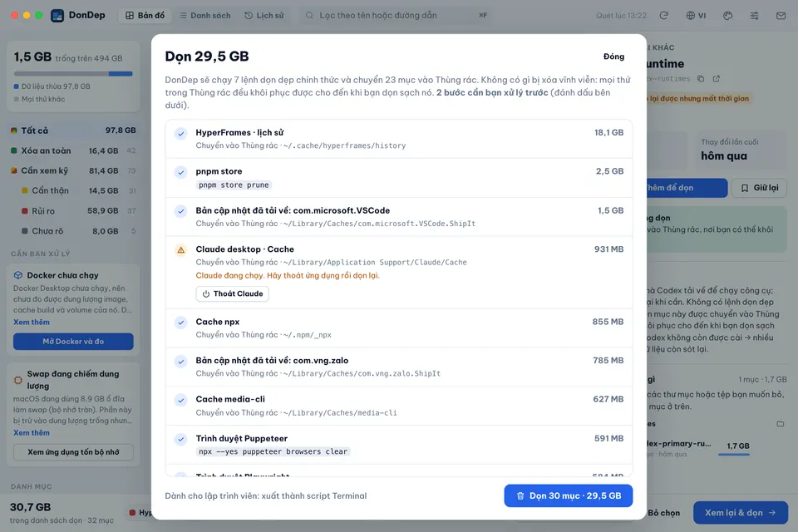Viewport: 798px width, 532px height.
Task: Expand Xem thêm in Swap card
Action: [32, 433]
